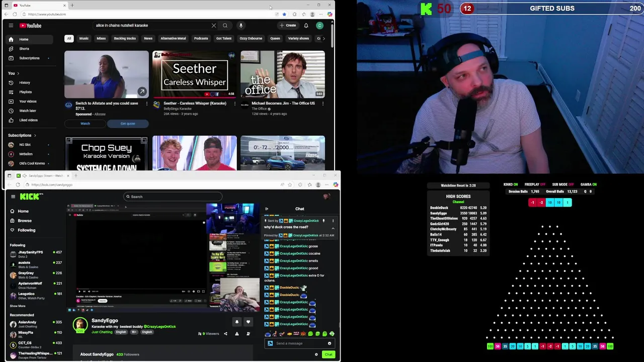Expand the You section chevron
This screenshot has height=362, width=644.
tap(18, 73)
